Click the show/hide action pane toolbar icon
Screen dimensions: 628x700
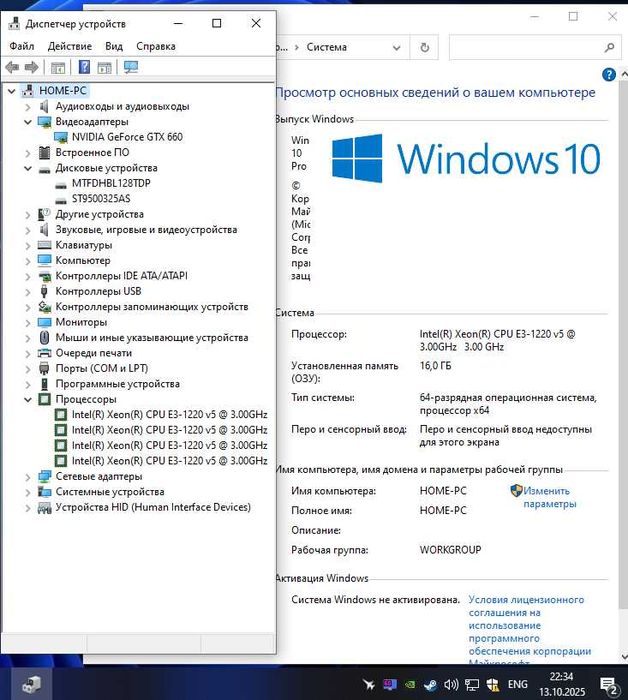click(x=104, y=68)
